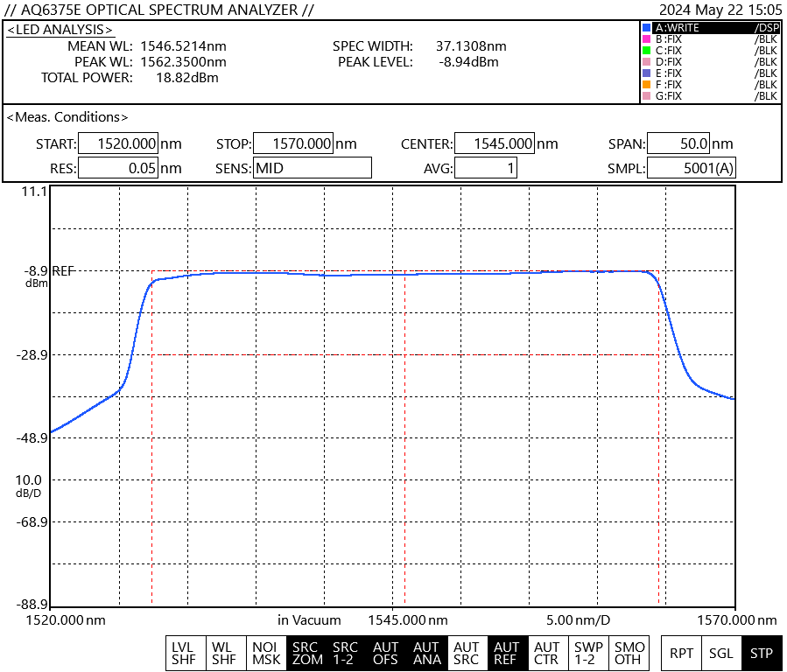This screenshot has width=787, height=672.
Task: Toggle the AUT OFS auto offset key
Action: pyautogui.click(x=386, y=653)
